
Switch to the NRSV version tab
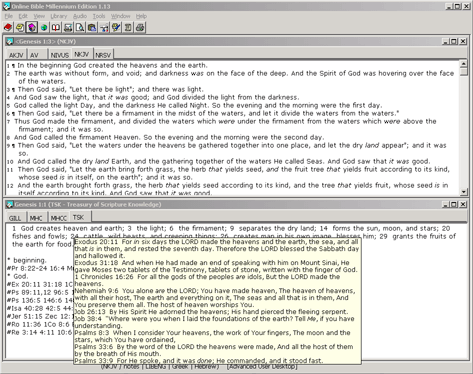tap(103, 55)
